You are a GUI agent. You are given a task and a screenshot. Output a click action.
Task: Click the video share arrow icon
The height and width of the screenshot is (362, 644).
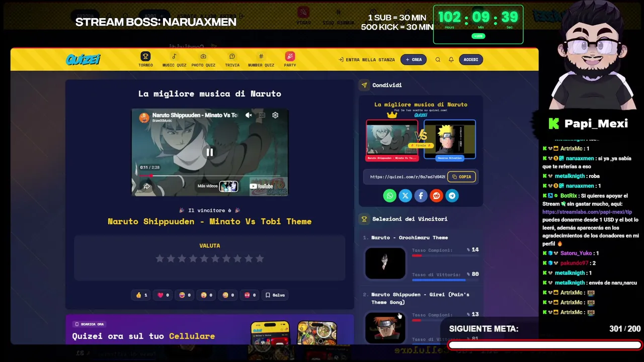click(146, 187)
